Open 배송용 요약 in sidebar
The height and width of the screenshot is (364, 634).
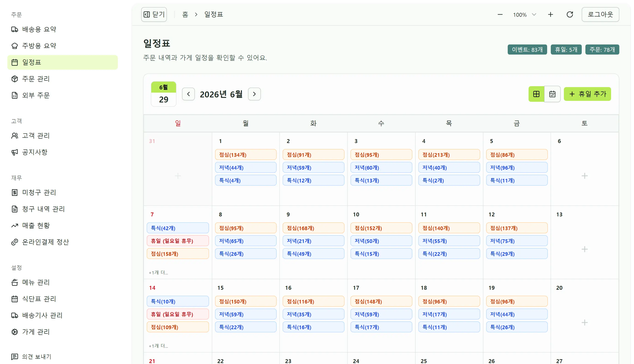tap(63, 29)
